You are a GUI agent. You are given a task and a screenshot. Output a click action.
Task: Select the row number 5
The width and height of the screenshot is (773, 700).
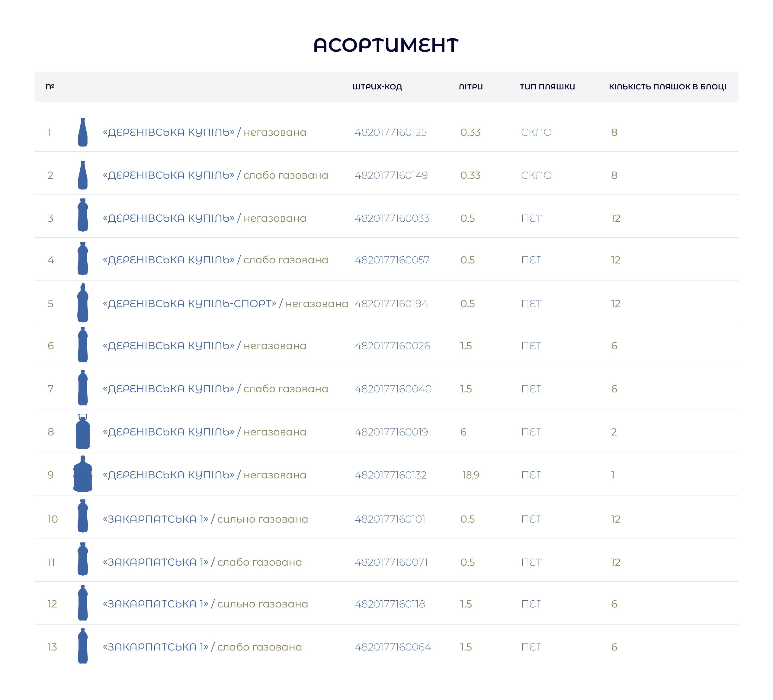pos(50,304)
